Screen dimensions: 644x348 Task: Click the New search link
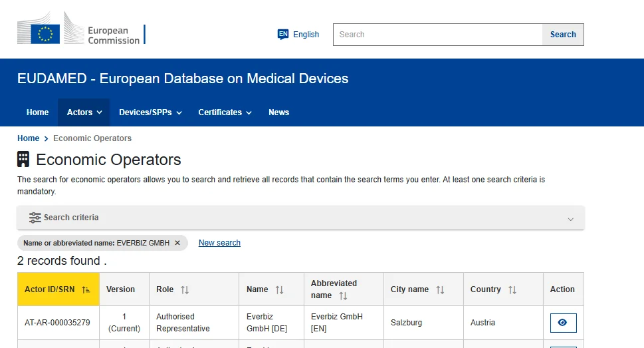click(x=220, y=243)
